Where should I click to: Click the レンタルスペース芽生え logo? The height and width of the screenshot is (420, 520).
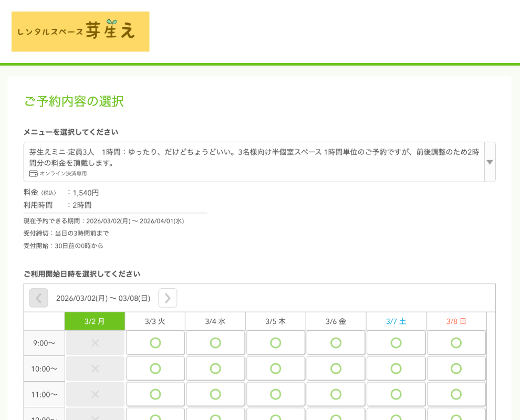pyautogui.click(x=80, y=31)
